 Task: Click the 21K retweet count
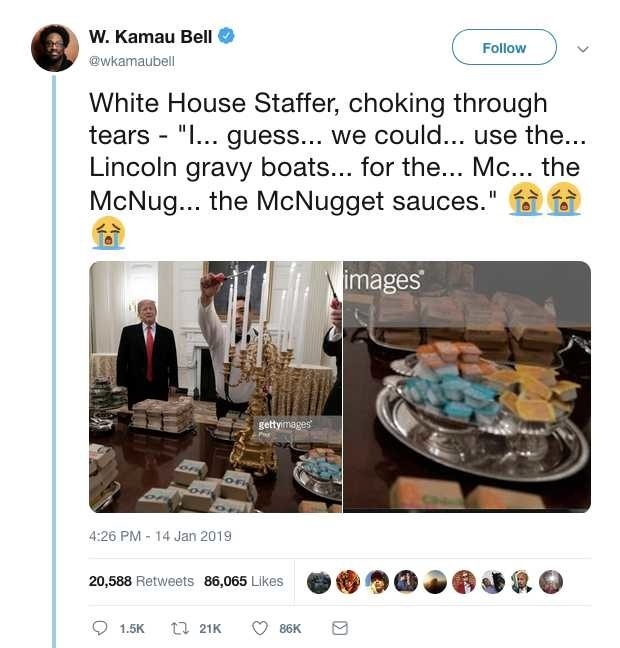coord(210,628)
